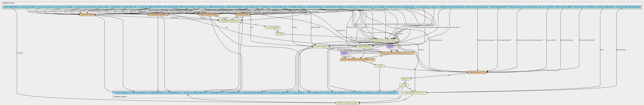Select the filter_somatic_llr_normal_contamination_rate input node
Viewport: 644px width, 105px height.
click(x=526, y=7)
